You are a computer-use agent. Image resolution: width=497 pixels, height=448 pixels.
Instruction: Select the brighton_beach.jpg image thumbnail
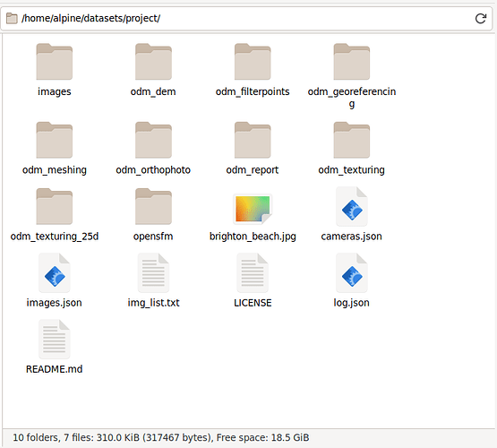253,209
